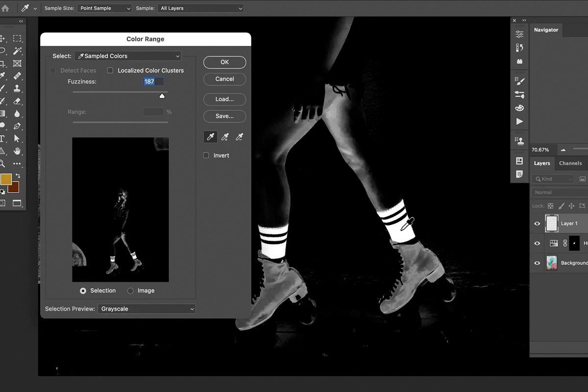Switch to the Navigator tab

546,30
